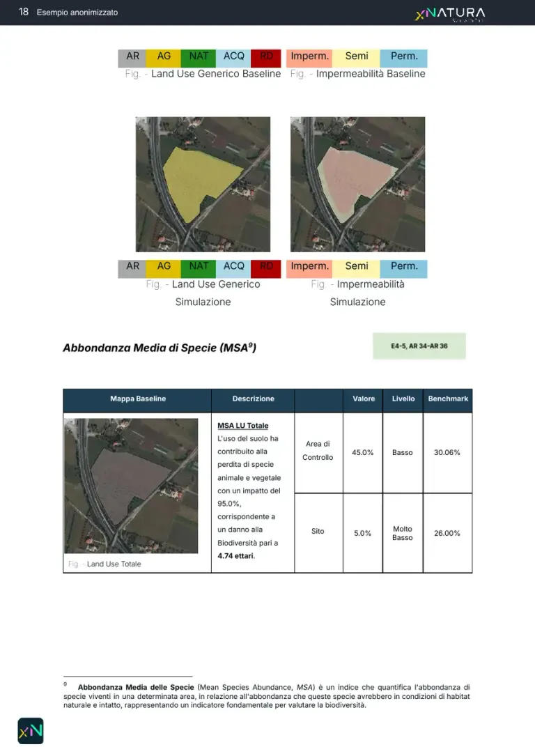Viewport: 535px width, 756px height.
Task: Select the NAT swatch above Land Use Generico Simulazione
Action: pos(199,268)
